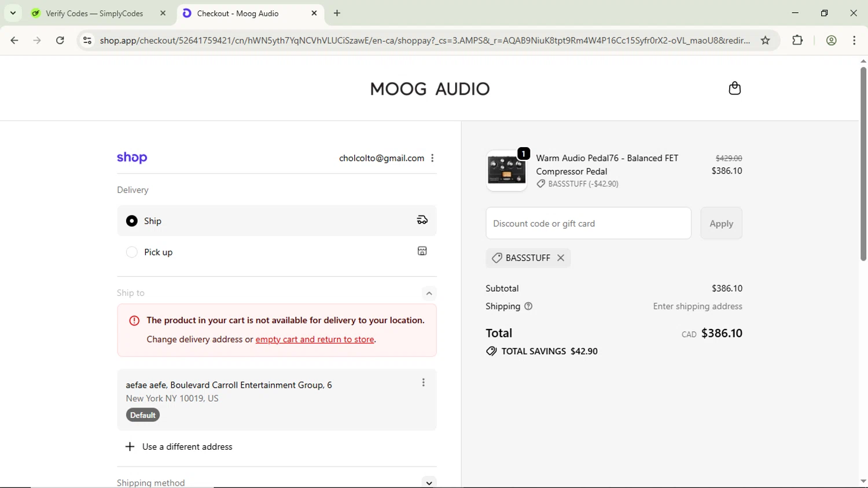Click the Subtotal $386.10 amount
Viewport: 868px width, 488px height.
[727, 288]
